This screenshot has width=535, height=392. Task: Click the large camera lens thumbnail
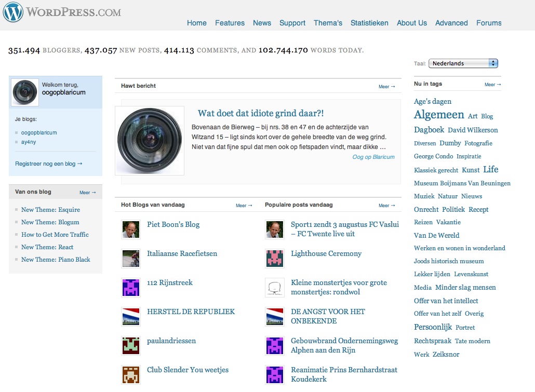(150, 141)
